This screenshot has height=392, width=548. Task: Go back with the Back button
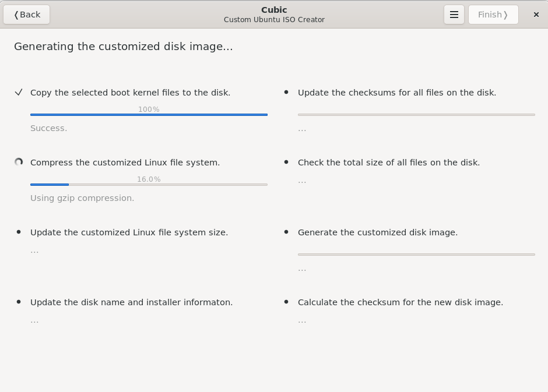point(27,15)
